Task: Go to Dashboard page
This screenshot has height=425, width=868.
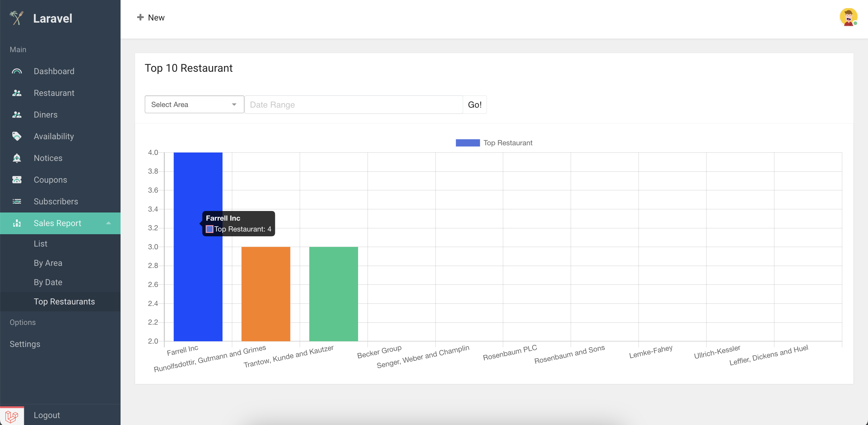Action: pyautogui.click(x=54, y=71)
